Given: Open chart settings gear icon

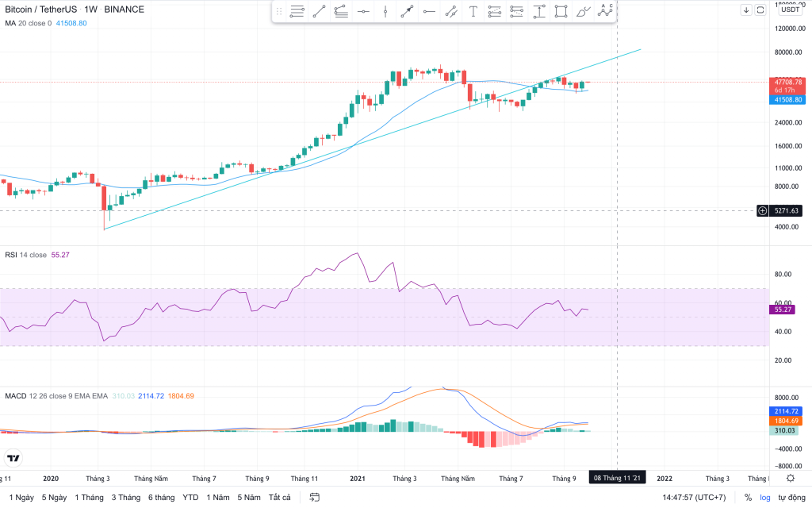Looking at the screenshot, I should coord(791,478).
